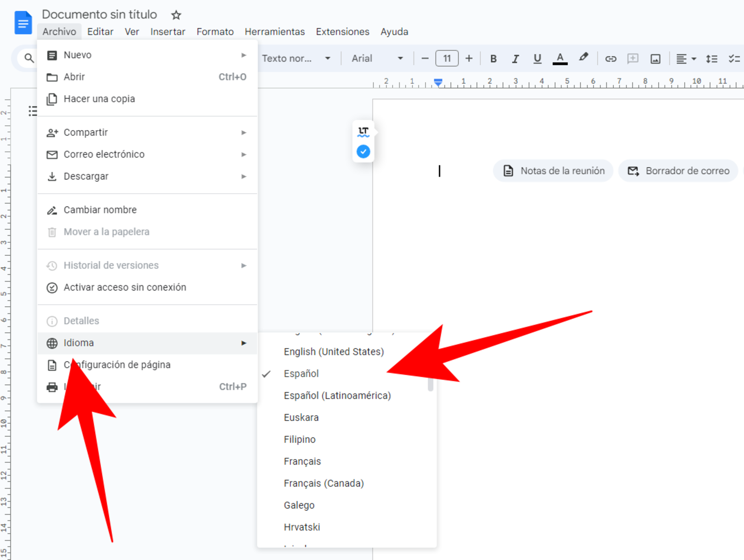Click the font size field showing 11
This screenshot has height=560, width=744.
(447, 58)
